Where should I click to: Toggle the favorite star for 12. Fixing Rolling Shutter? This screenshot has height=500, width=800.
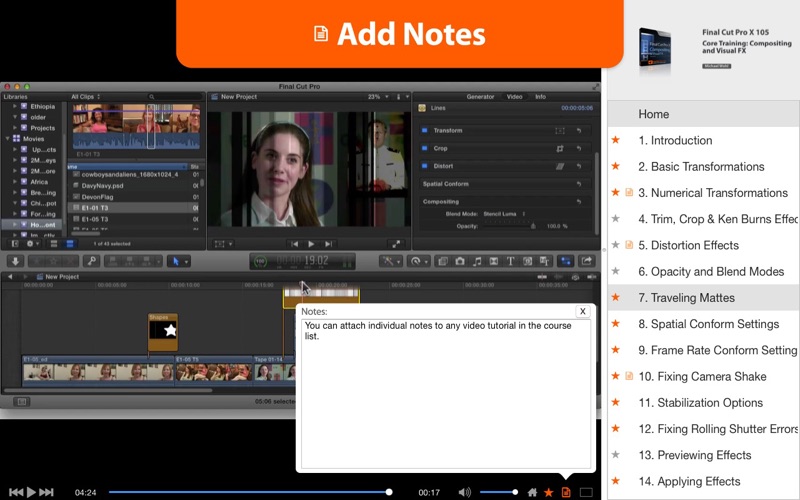click(x=616, y=429)
